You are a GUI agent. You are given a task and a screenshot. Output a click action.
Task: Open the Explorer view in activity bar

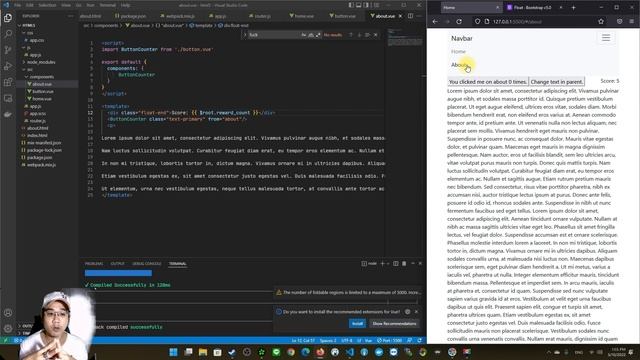(x=8, y=18)
